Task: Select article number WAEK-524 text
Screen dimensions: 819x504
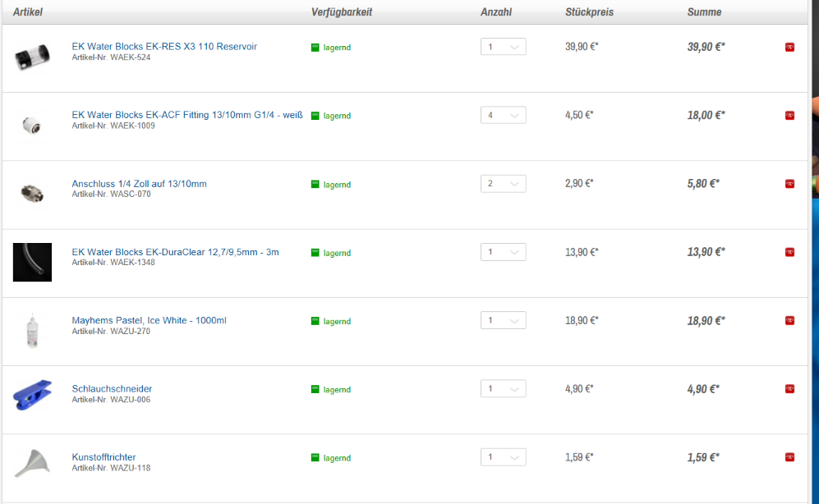Action: (x=131, y=57)
